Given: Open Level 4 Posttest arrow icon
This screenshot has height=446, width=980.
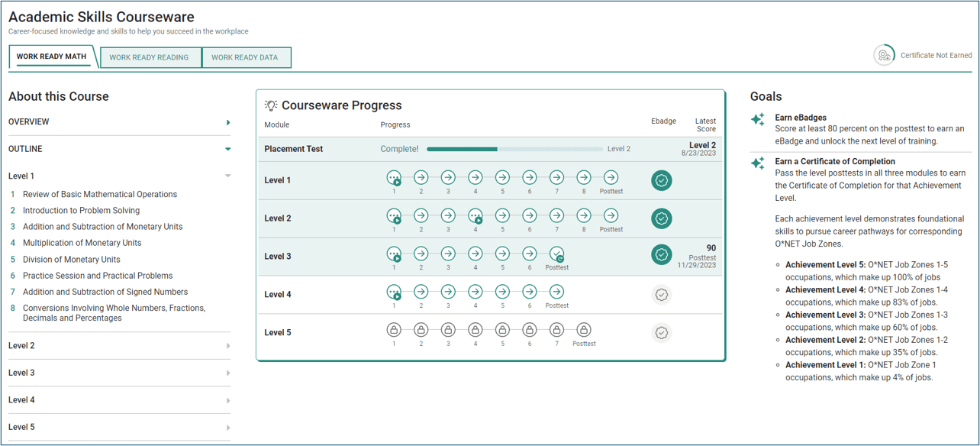Looking at the screenshot, I should [x=557, y=292].
